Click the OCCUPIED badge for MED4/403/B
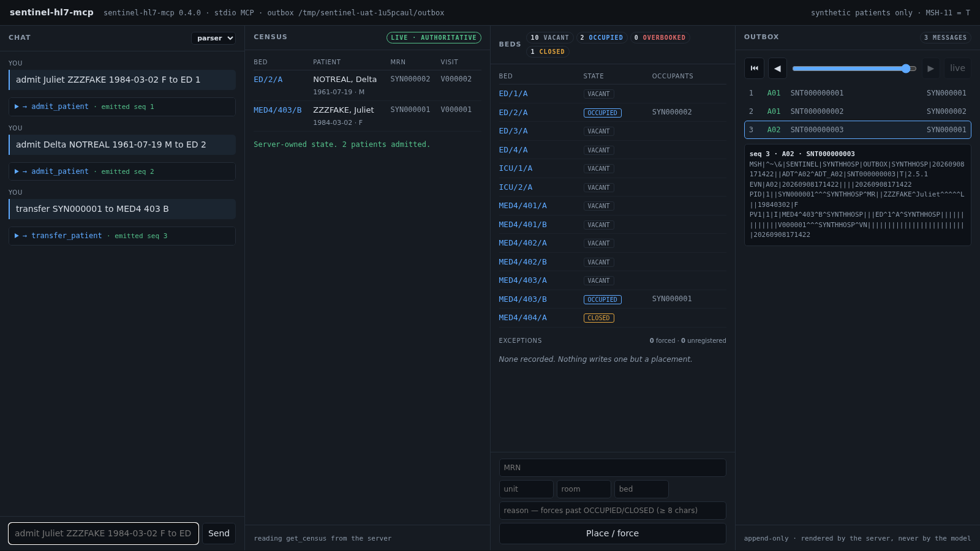This screenshot has height=551, width=980. (x=602, y=299)
